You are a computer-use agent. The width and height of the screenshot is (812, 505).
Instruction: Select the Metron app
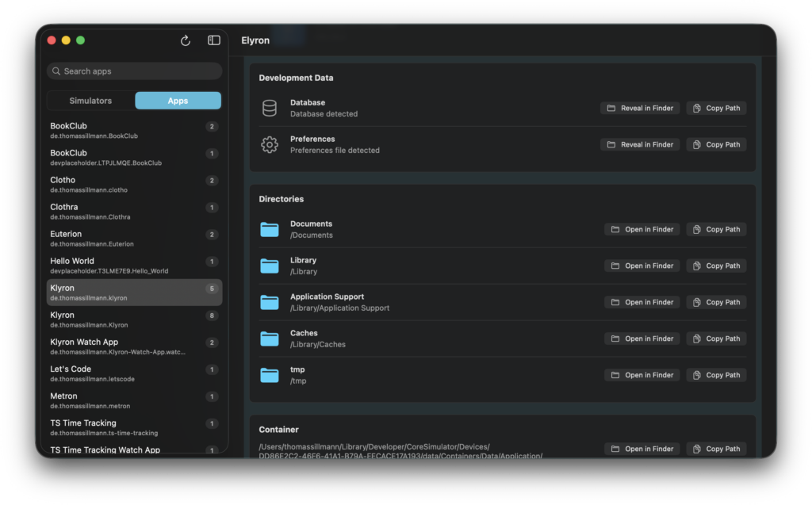(x=134, y=400)
